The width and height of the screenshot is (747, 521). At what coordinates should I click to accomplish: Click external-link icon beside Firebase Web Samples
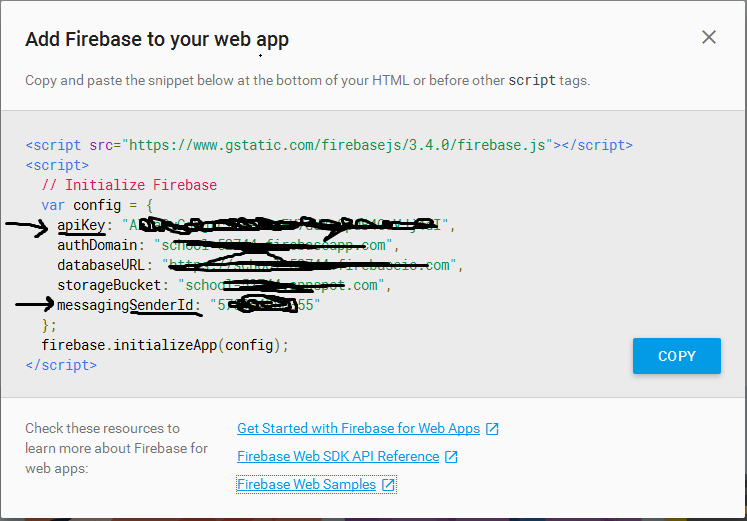tap(388, 485)
